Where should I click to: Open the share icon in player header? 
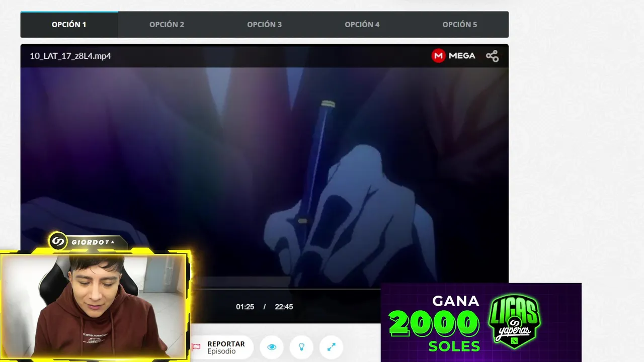492,56
